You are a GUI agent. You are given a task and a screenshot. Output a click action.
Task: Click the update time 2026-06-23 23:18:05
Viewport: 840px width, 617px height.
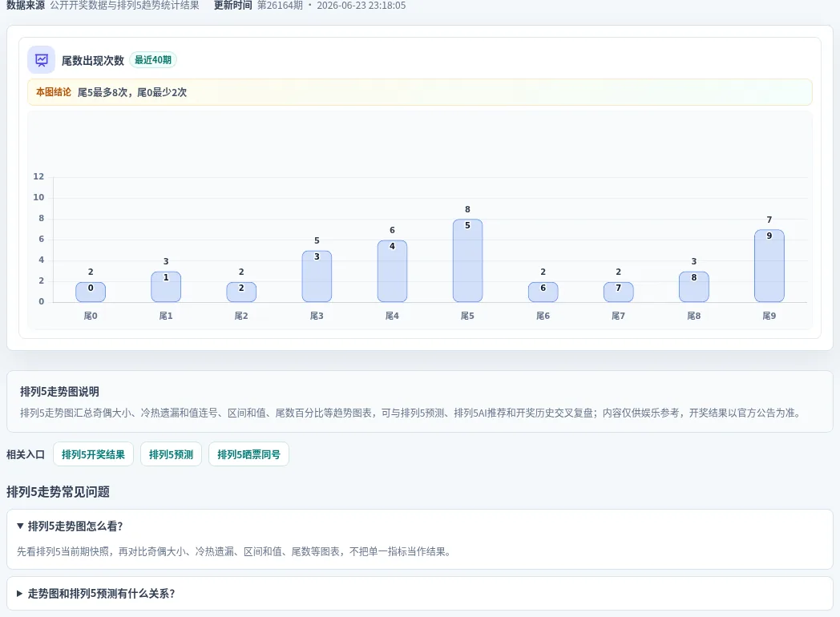(361, 6)
